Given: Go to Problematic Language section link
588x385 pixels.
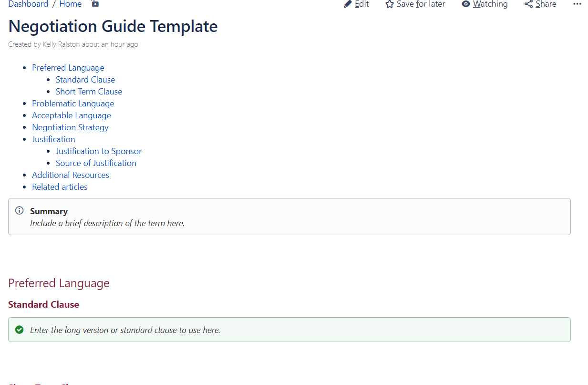Looking at the screenshot, I should (x=73, y=104).
